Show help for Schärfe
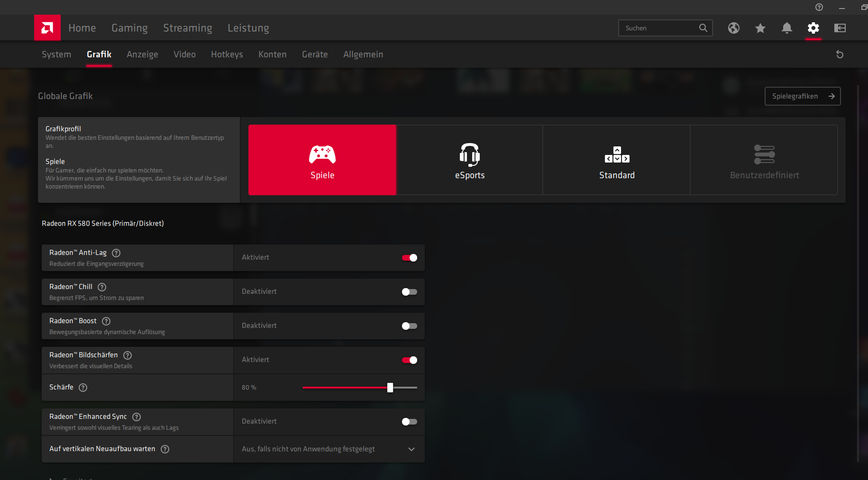Image resolution: width=868 pixels, height=480 pixels. (x=83, y=388)
